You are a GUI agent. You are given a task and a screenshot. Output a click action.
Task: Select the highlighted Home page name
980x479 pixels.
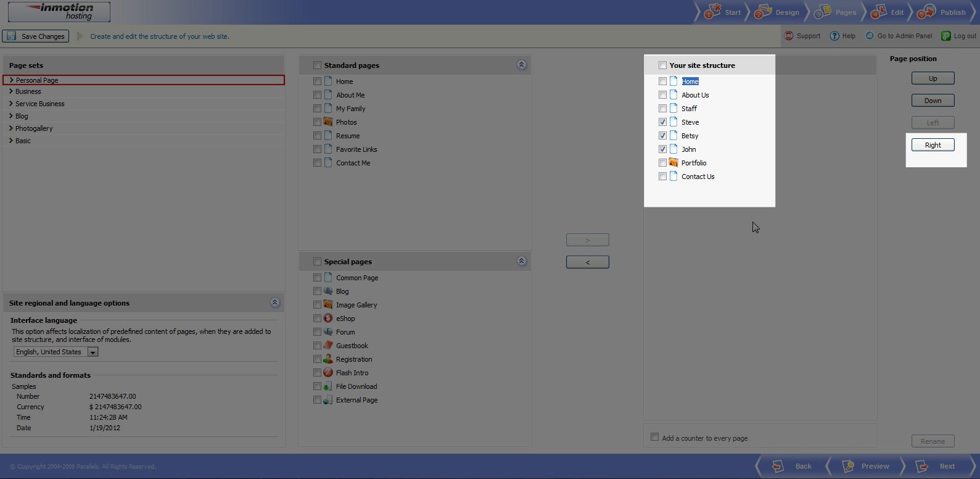coord(690,81)
